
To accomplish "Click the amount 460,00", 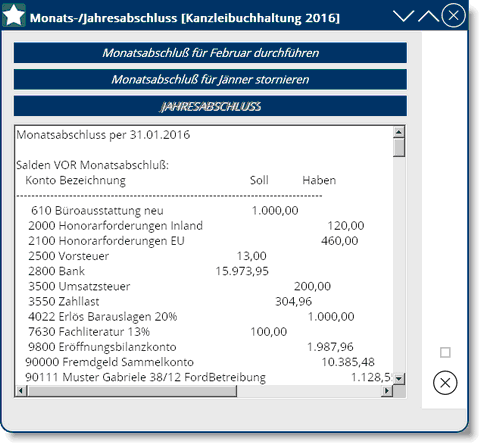I will (x=340, y=241).
